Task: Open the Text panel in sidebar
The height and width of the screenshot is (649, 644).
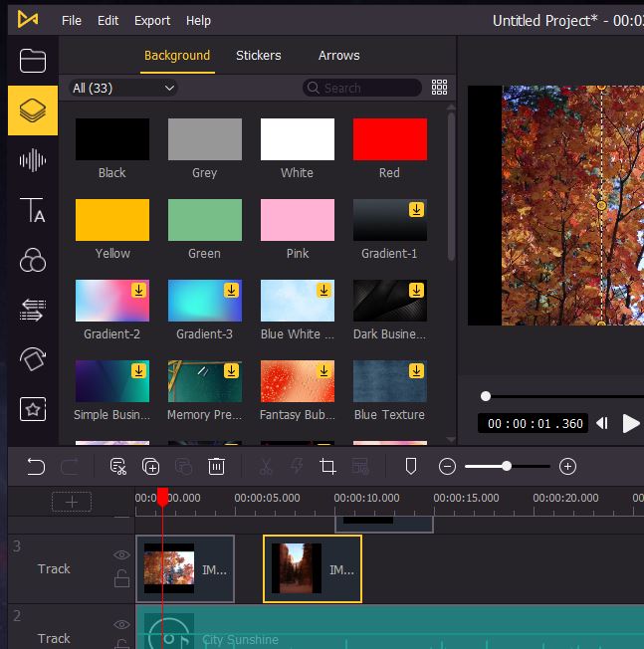Action: [x=33, y=211]
